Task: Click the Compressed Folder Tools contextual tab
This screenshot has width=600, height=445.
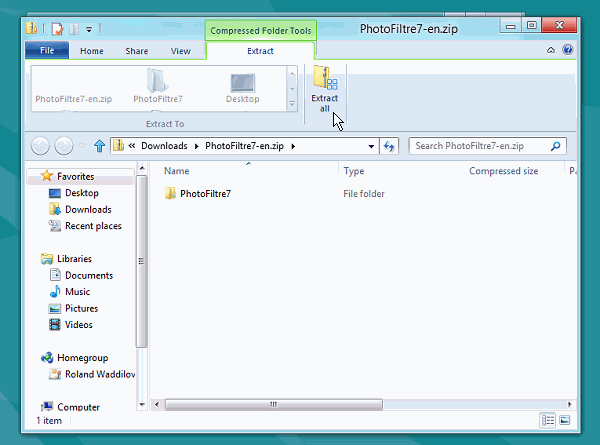Action: pyautogui.click(x=261, y=31)
